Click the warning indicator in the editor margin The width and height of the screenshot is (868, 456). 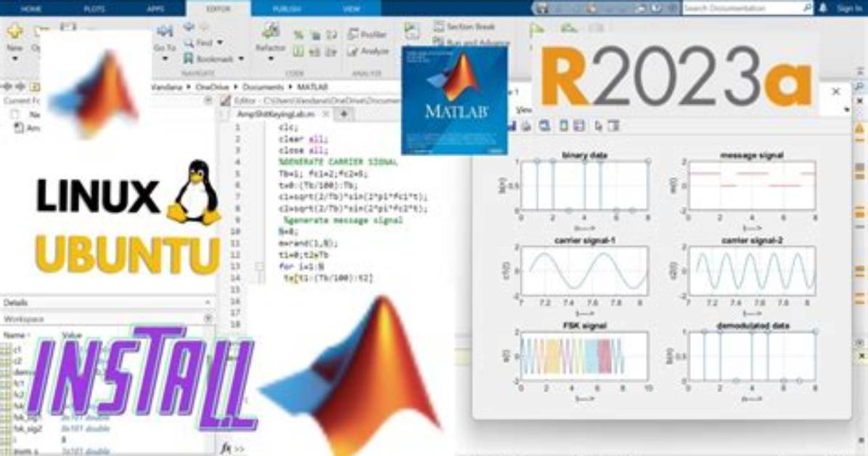pos(860,129)
